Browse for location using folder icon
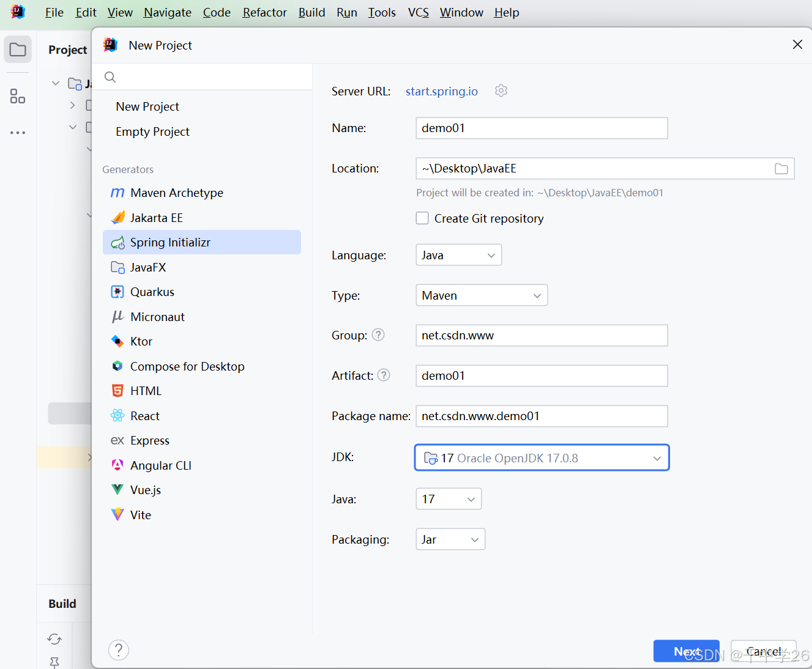 [781, 169]
